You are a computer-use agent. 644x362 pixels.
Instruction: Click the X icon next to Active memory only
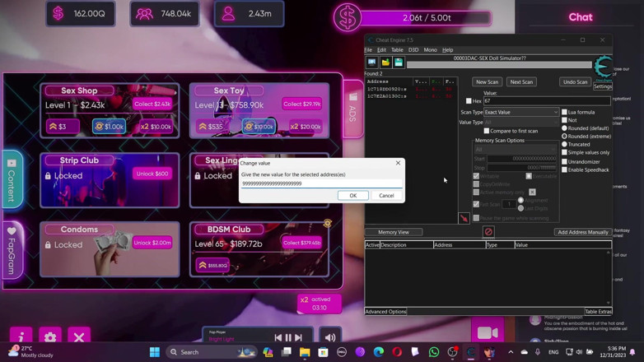pos(532,192)
